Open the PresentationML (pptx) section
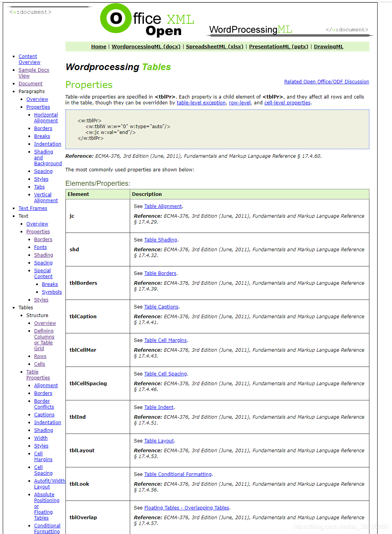 click(x=279, y=46)
